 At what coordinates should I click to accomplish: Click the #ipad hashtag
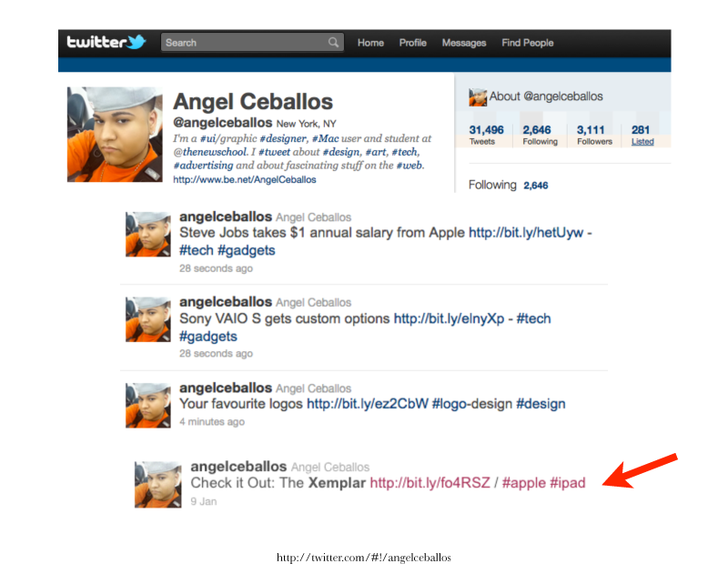tap(567, 483)
